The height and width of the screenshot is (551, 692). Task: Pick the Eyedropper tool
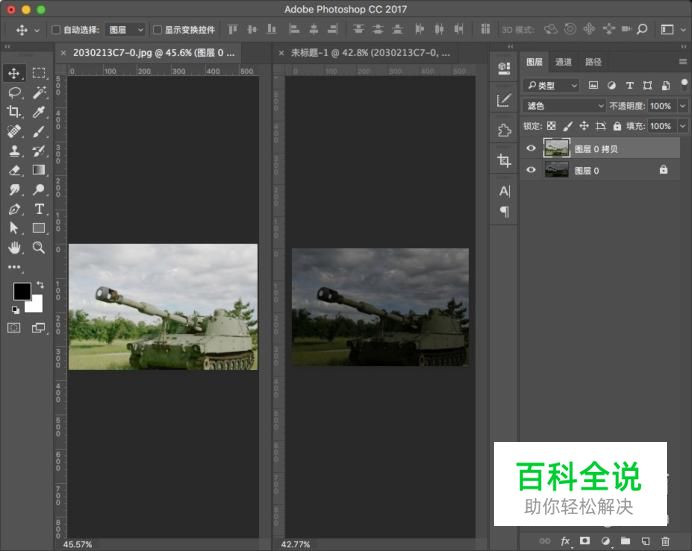click(39, 112)
